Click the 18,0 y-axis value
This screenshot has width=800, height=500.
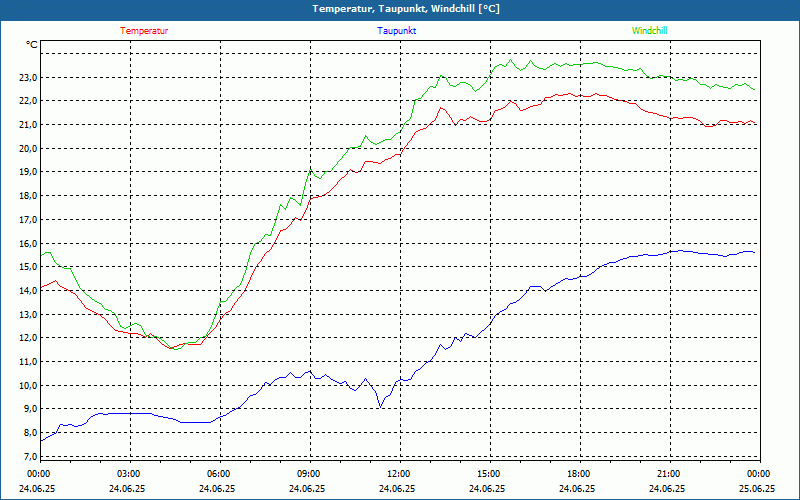[x=28, y=196]
